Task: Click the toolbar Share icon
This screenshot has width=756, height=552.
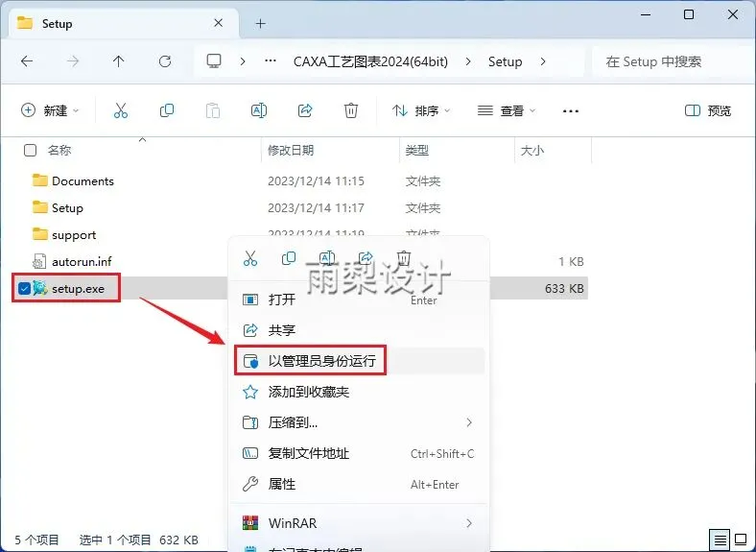Action: click(305, 110)
